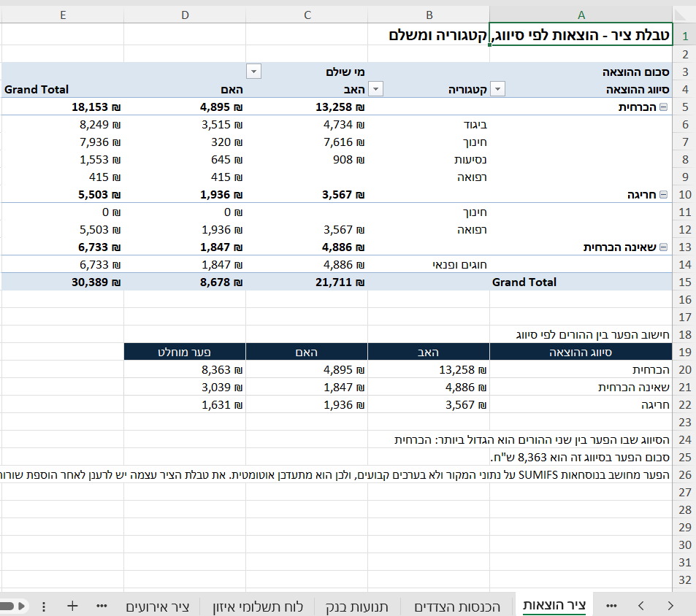Select the ביגוד category cell

coord(429,125)
